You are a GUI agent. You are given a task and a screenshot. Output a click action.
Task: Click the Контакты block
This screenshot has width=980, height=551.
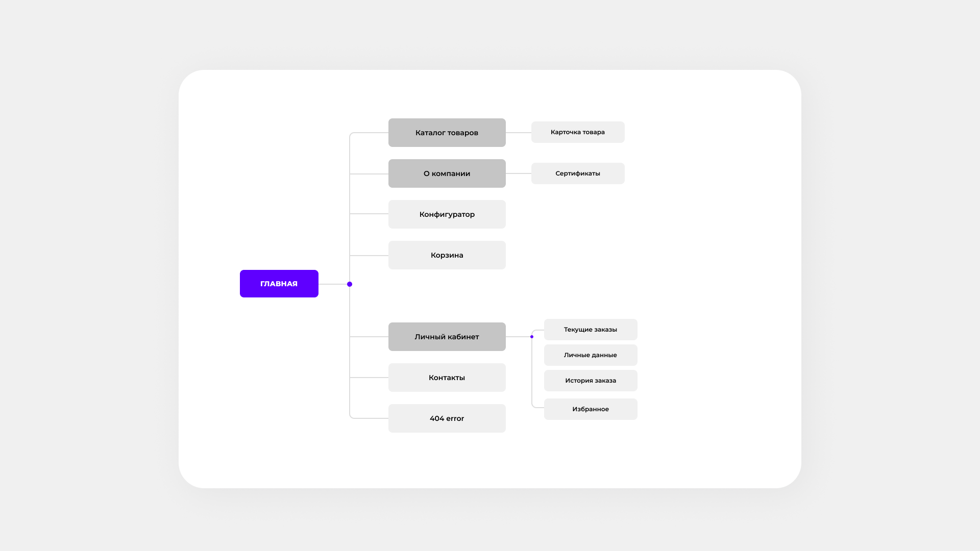447,378
